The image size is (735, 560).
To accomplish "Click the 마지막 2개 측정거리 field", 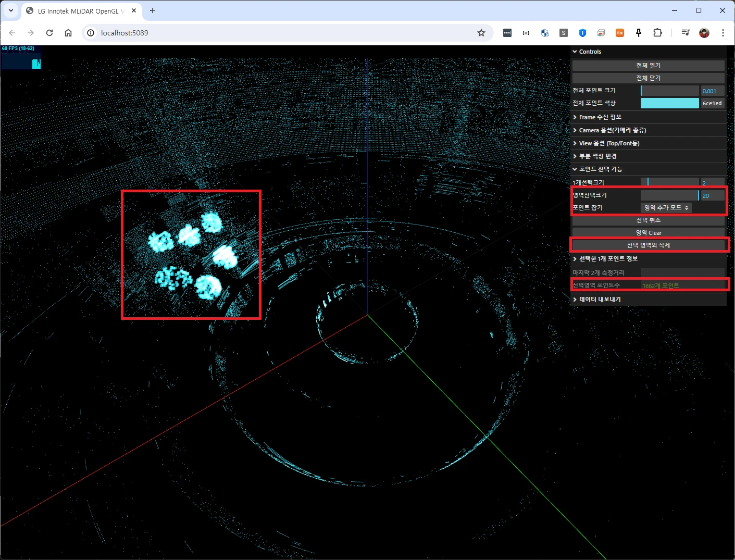I will pyautogui.click(x=682, y=272).
